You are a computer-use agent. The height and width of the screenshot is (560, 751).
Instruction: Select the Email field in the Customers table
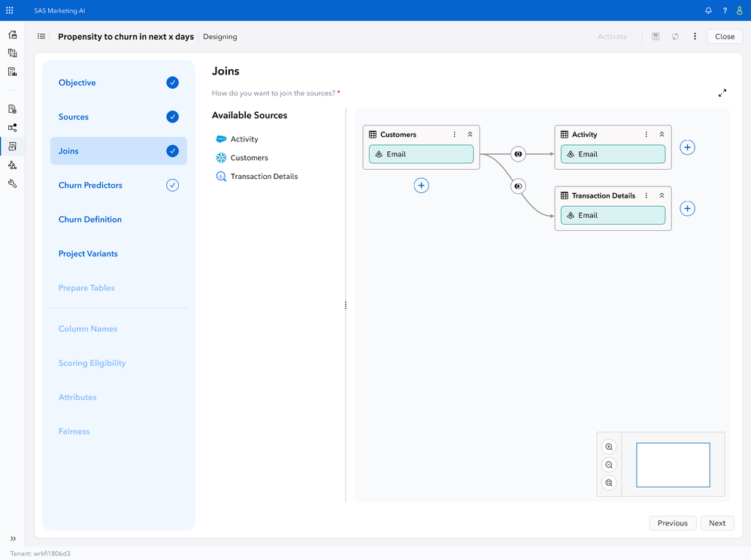421,153
